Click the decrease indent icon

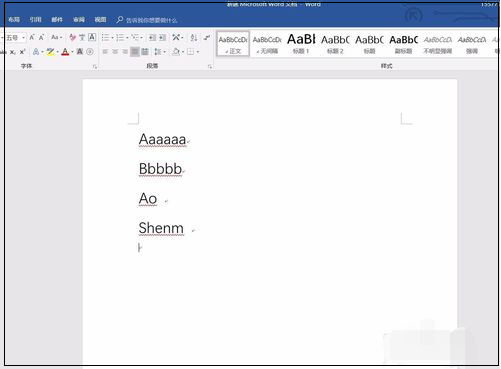click(152, 37)
